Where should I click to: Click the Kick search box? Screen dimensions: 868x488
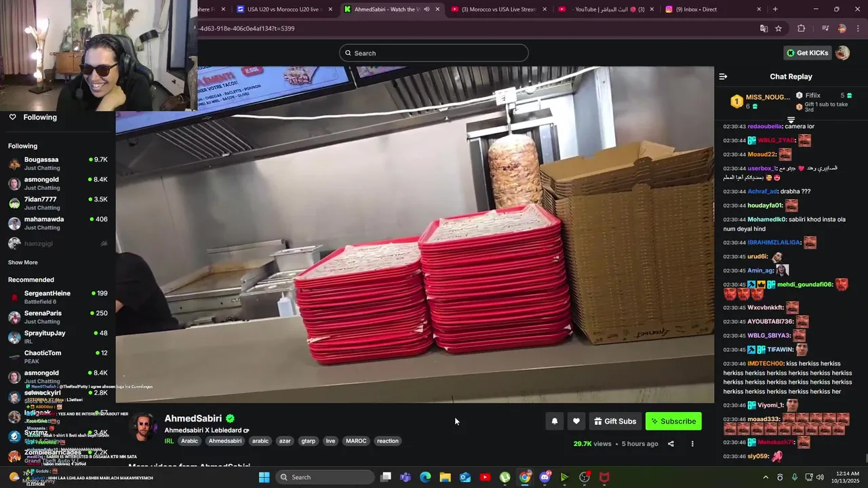pos(434,53)
